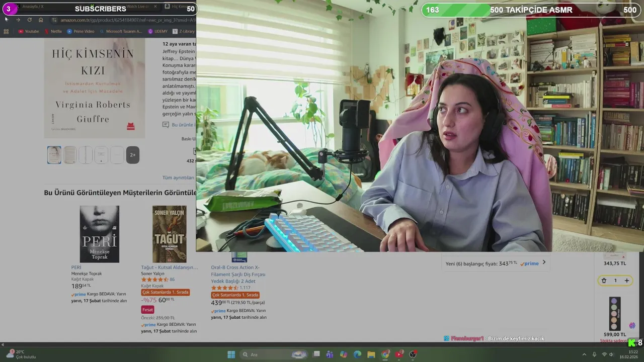
Task: Open Task View on taskbar
Action: (316, 354)
